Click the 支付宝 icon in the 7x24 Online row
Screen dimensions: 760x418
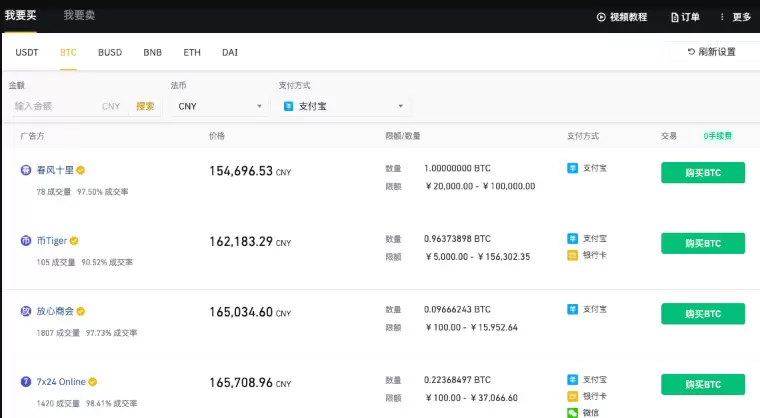[x=572, y=380]
